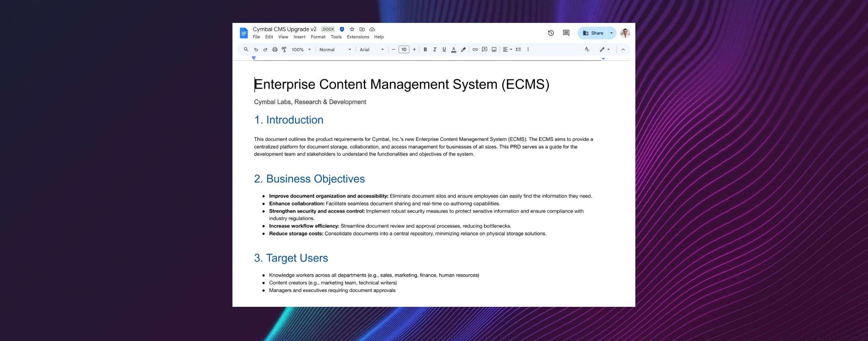Click the 3. Target Users heading
The height and width of the screenshot is (341, 868).
[x=291, y=258]
